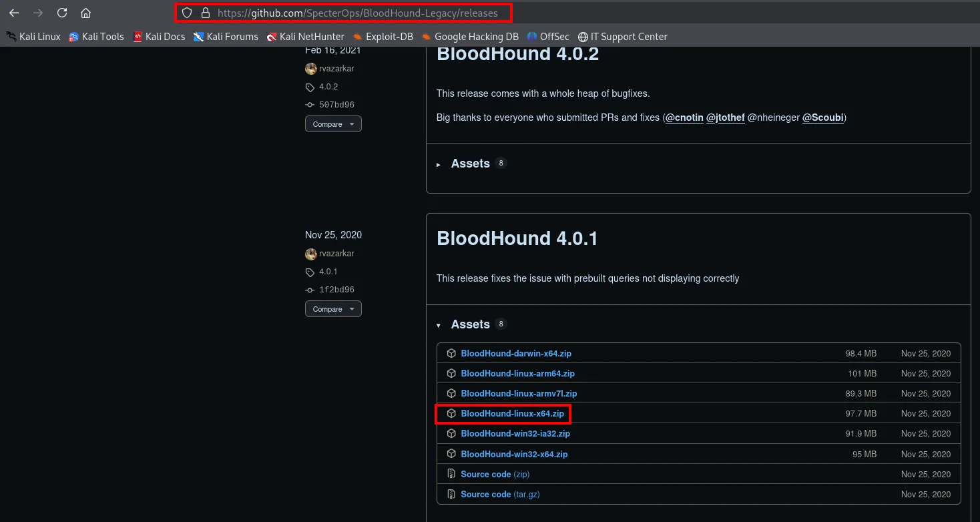
Task: Open the @Scoubi mention
Action: pyautogui.click(x=823, y=117)
